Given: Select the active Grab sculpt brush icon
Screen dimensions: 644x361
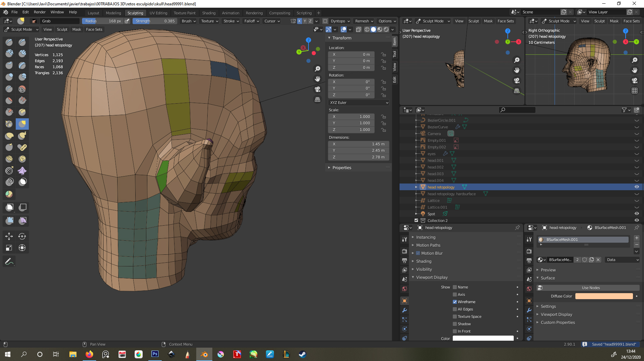Looking at the screenshot, I should [22, 124].
